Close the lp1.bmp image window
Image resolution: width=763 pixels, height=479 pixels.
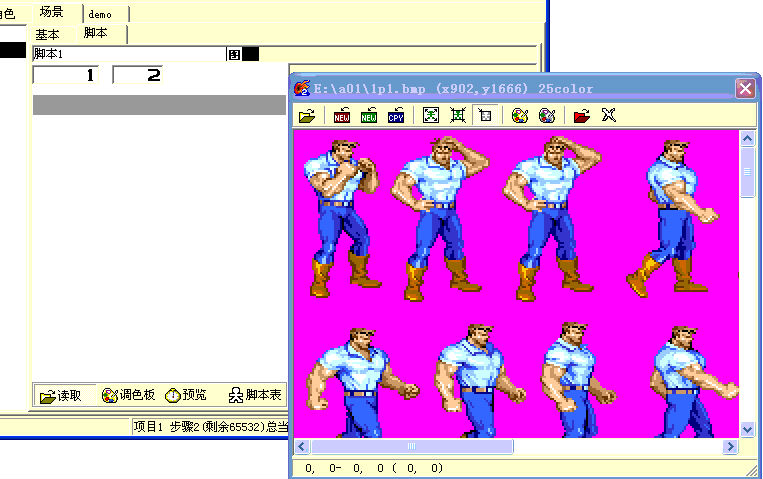pos(745,89)
